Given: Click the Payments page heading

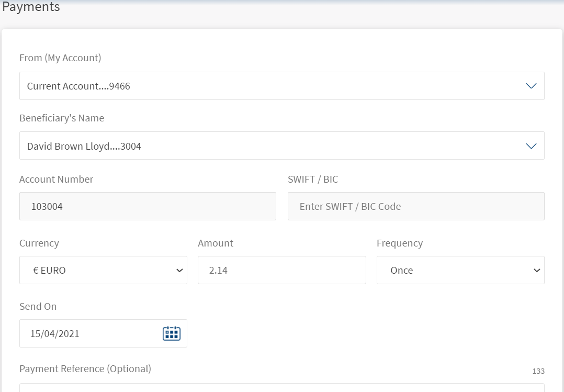Looking at the screenshot, I should point(31,7).
